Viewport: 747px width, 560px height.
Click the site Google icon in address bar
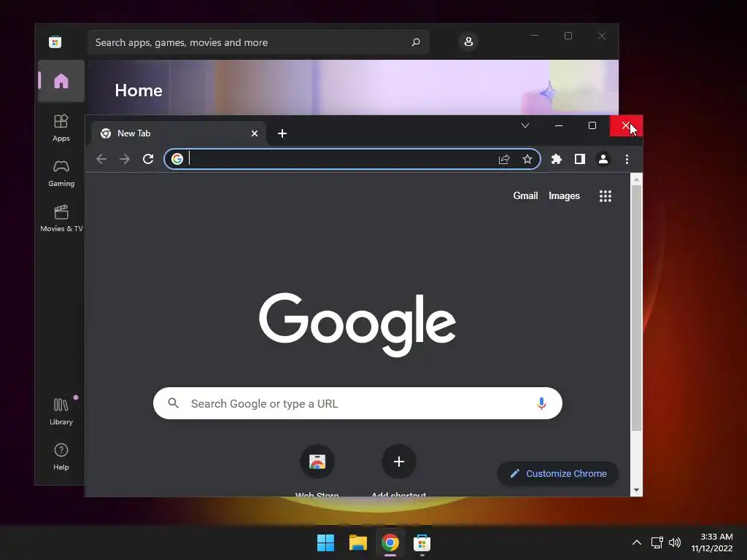(x=177, y=159)
